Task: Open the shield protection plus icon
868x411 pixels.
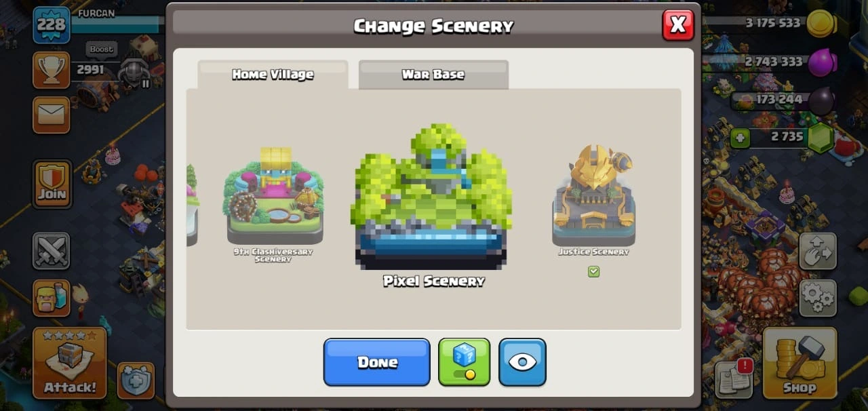Action: [136, 380]
